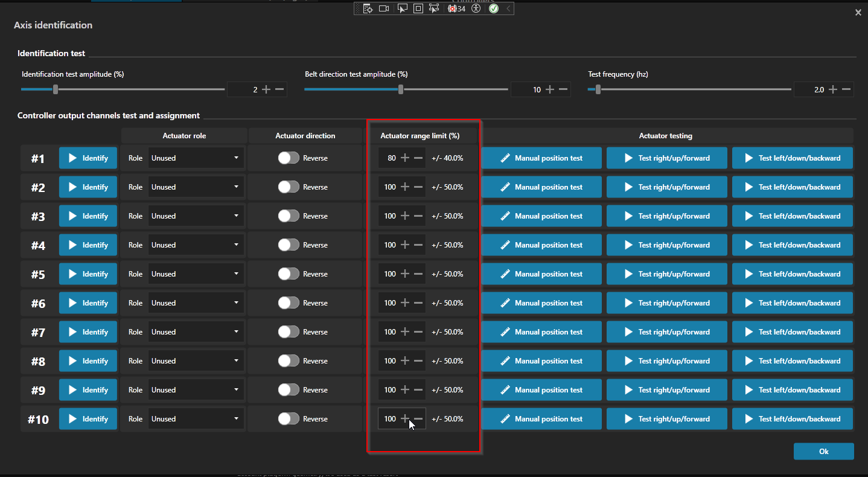The width and height of the screenshot is (868, 477).
Task: Click the accessibility figure icon in top toolbar
Action: point(476,8)
